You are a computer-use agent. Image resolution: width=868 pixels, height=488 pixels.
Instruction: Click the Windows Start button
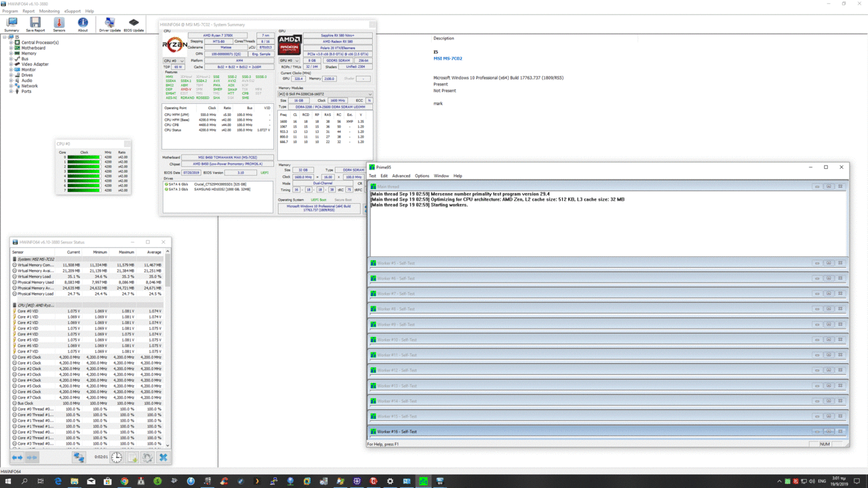(7, 481)
